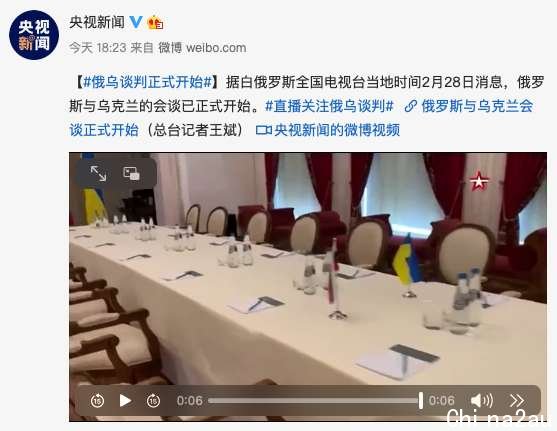This screenshot has height=431, width=557.
Task: Click the blue verified V badge
Action: click(x=136, y=22)
